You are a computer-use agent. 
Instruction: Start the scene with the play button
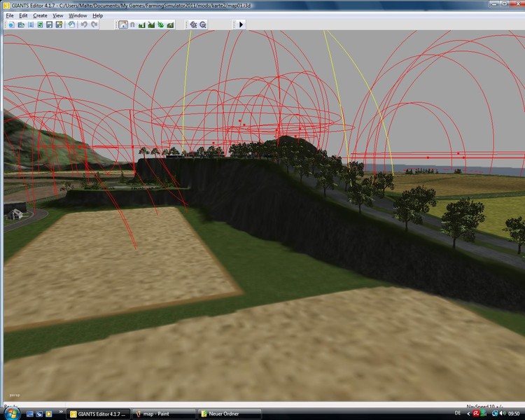pyautogui.click(x=241, y=24)
